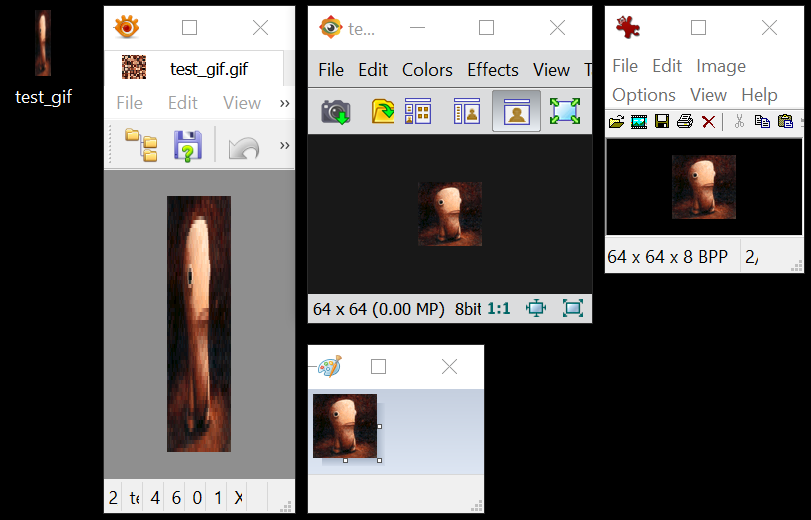Click Paint canvas bottom-edge resize handle

pyautogui.click(x=346, y=460)
